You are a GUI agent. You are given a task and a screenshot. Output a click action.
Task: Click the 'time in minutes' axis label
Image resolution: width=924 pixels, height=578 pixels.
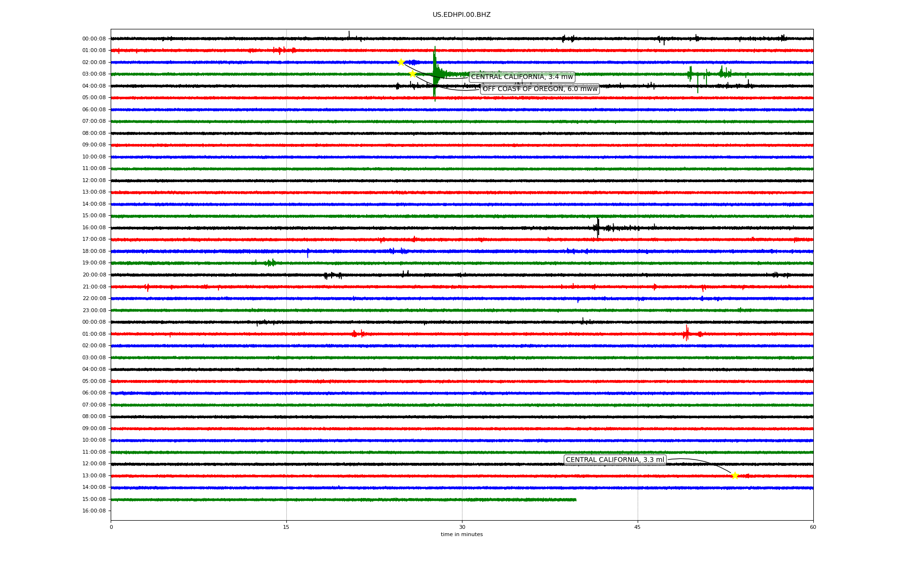coord(462,535)
